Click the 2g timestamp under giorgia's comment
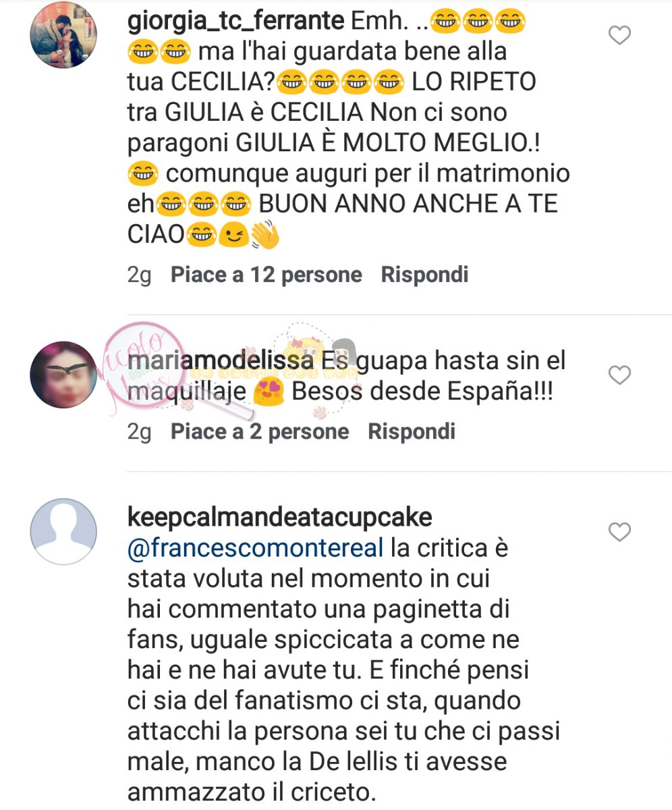The width and height of the screenshot is (672, 810). tap(140, 275)
